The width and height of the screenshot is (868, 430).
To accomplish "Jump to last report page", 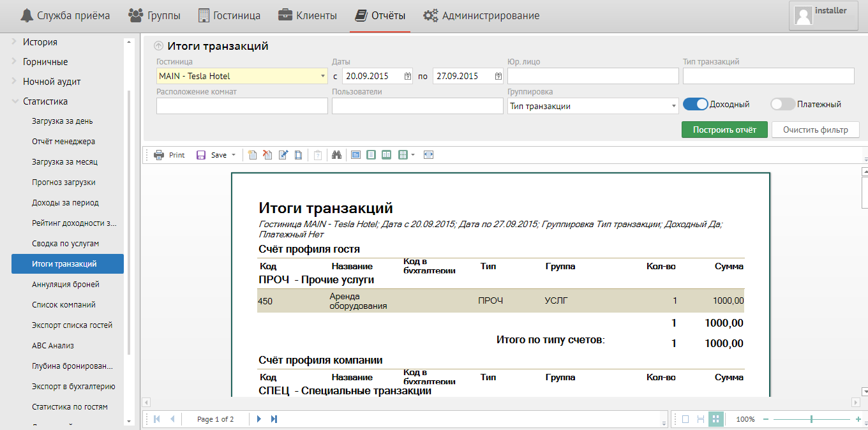I will coord(274,419).
